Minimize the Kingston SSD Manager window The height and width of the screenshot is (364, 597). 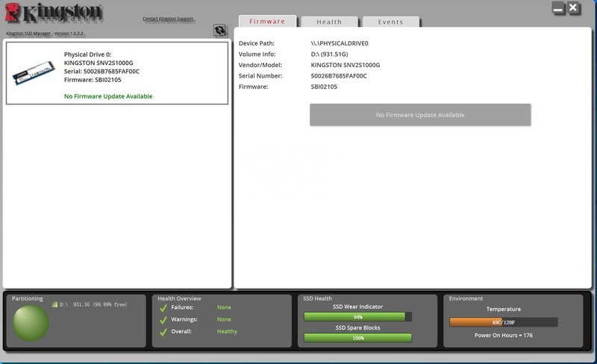click(x=558, y=8)
